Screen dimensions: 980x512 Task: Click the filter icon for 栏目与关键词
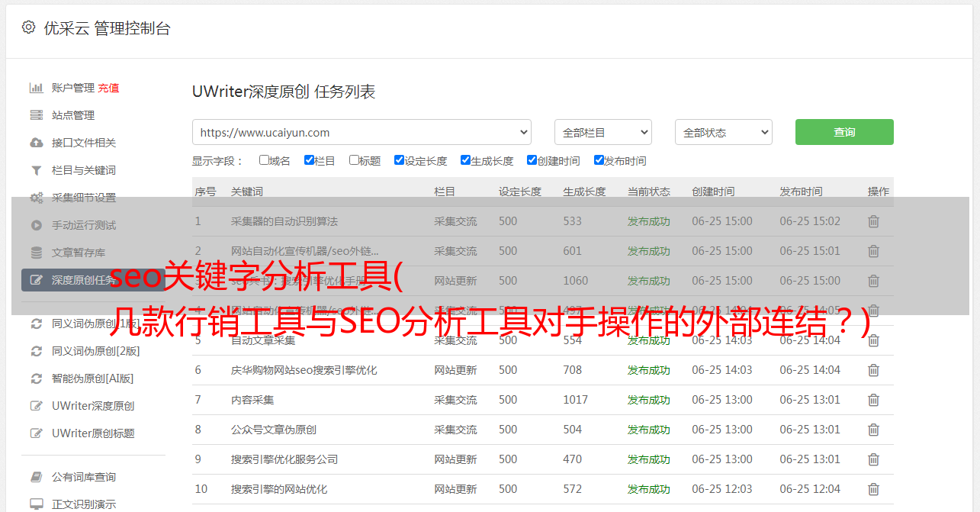pos(36,170)
